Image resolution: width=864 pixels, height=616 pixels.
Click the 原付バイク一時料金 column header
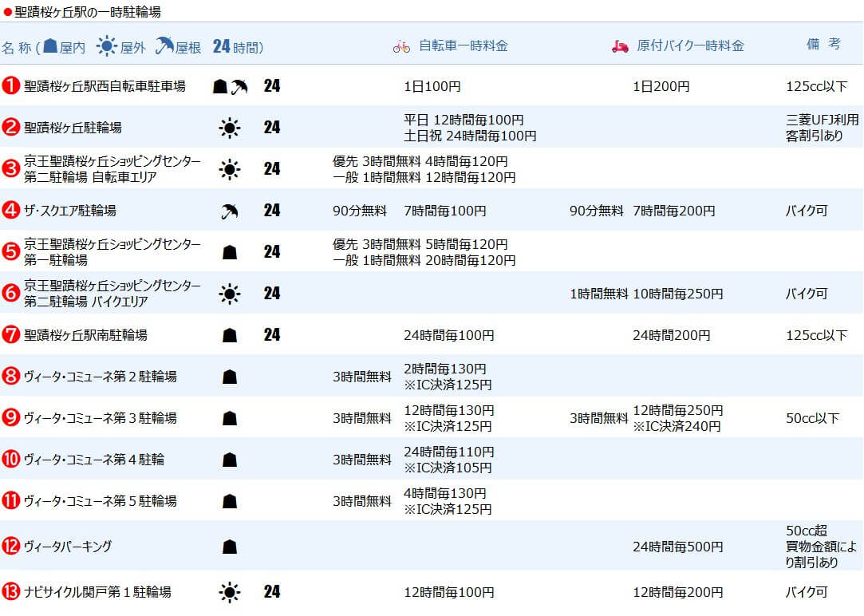[x=690, y=46]
